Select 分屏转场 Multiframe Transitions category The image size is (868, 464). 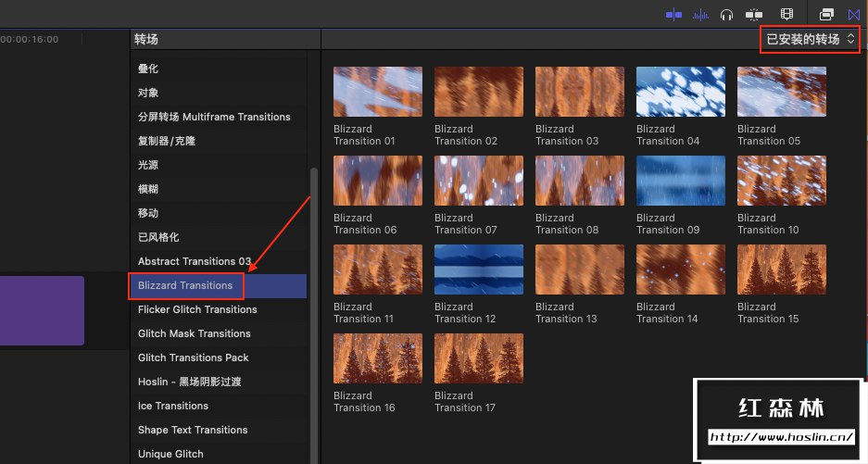click(218, 117)
